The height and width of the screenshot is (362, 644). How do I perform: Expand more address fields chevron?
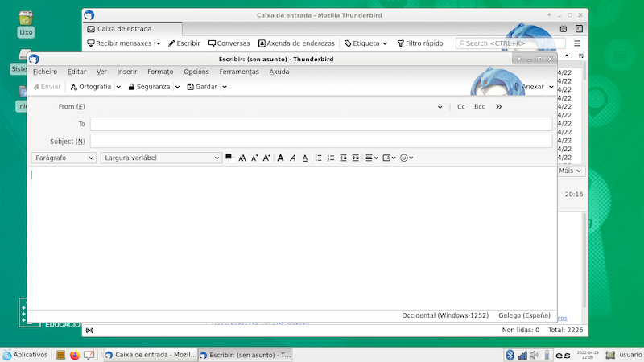[498, 107]
